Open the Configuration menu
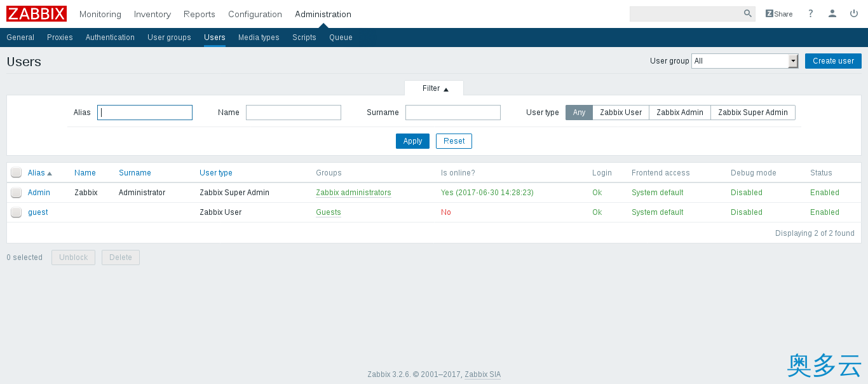This screenshot has height=384, width=868. pyautogui.click(x=255, y=14)
